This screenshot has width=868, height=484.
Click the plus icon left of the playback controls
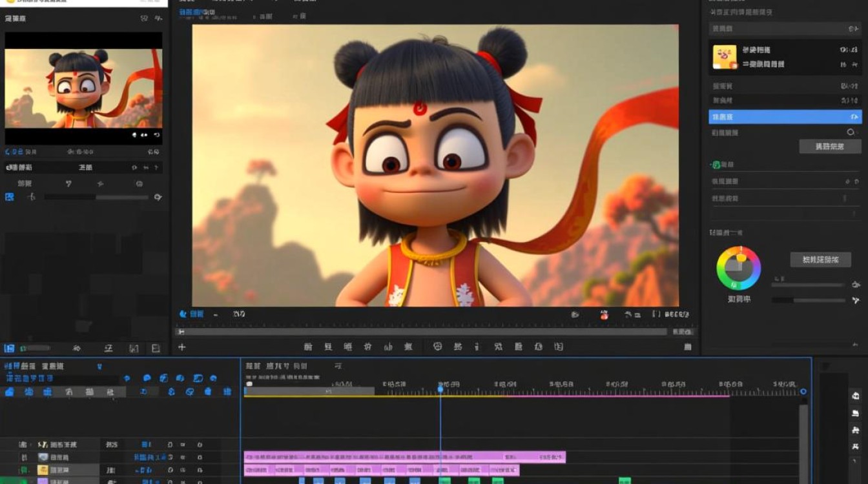coord(182,347)
